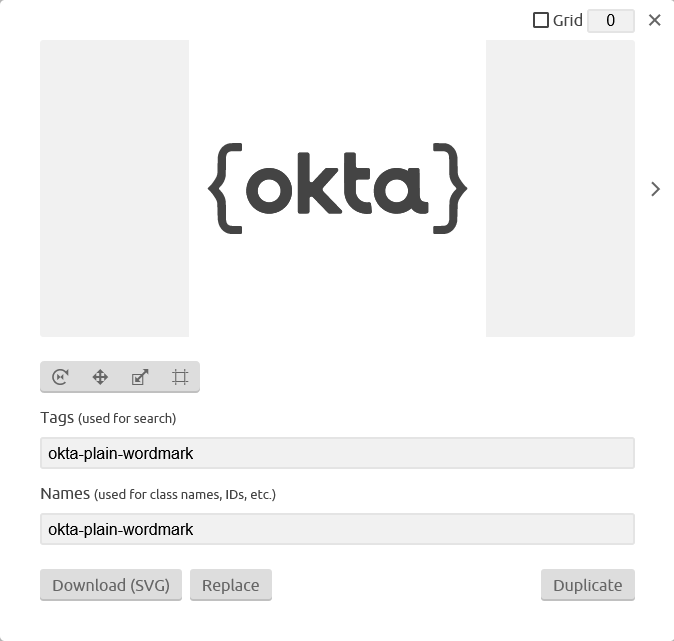Select the scale glyph tool
The image size is (674, 641).
pos(140,377)
